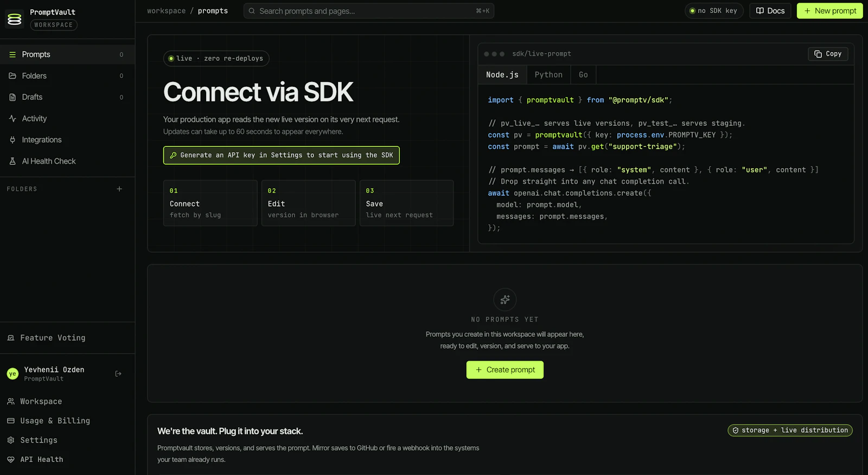Click the Prompts list icon
868x475 pixels.
tap(12, 54)
